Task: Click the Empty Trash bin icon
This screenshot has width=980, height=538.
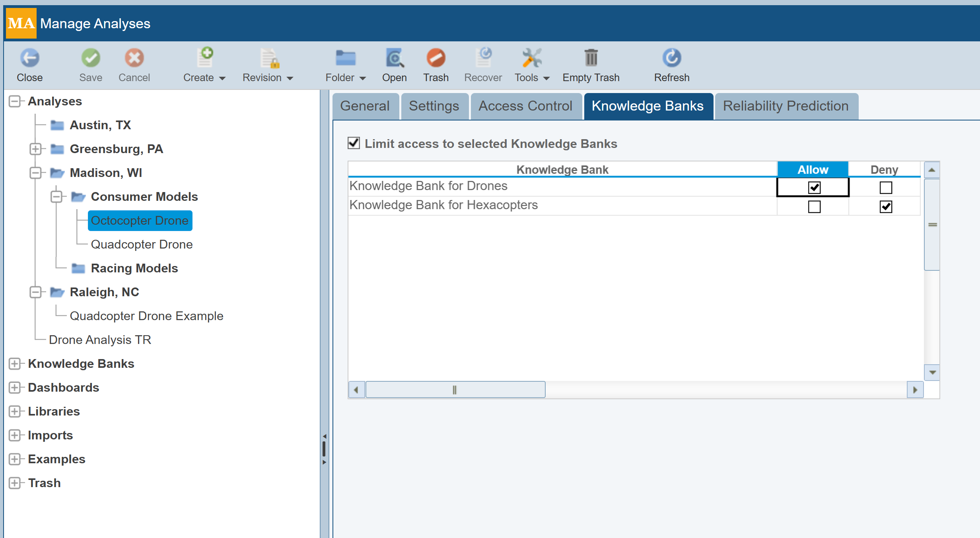Action: click(591, 58)
